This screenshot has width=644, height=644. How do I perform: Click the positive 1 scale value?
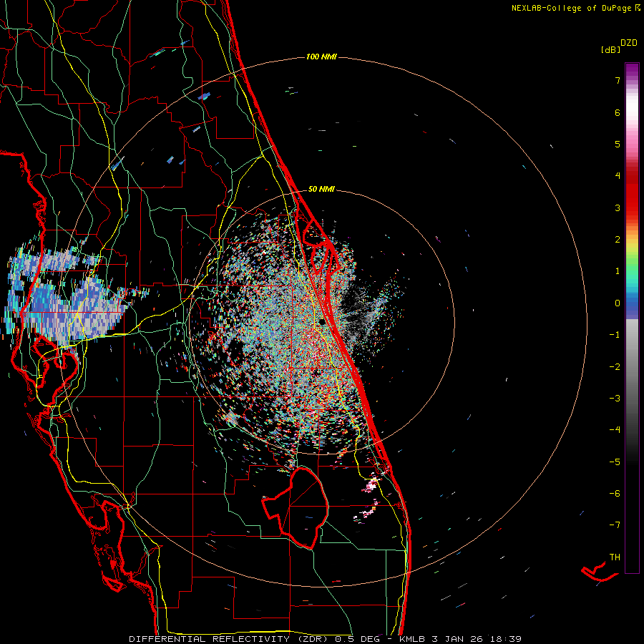[x=618, y=271]
